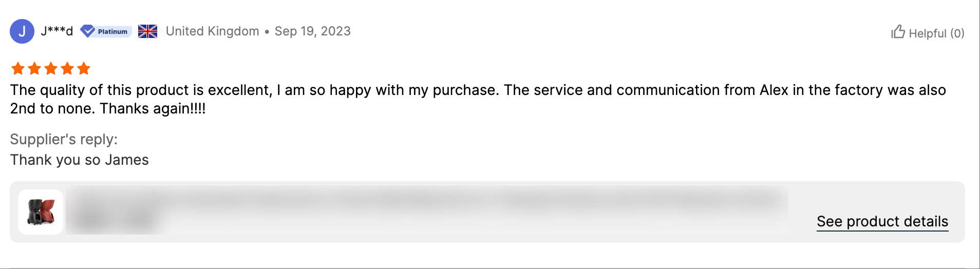Click the blue J avatar circle

[x=22, y=31]
